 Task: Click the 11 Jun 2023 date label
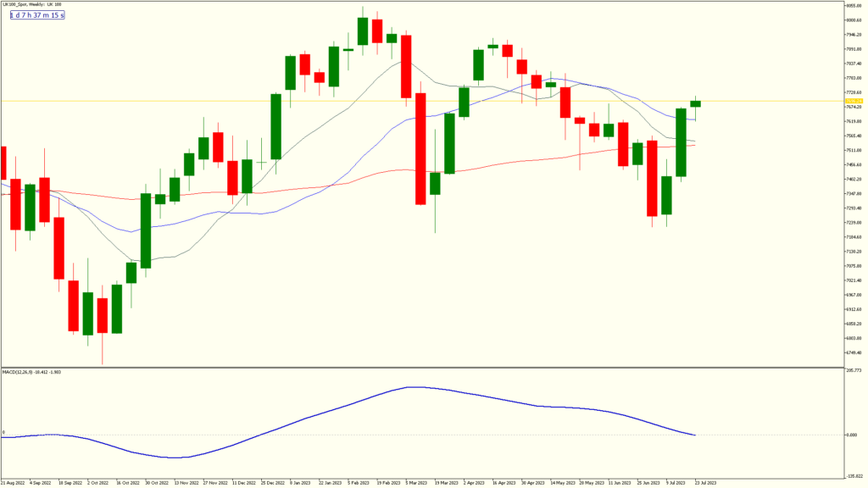619,482
